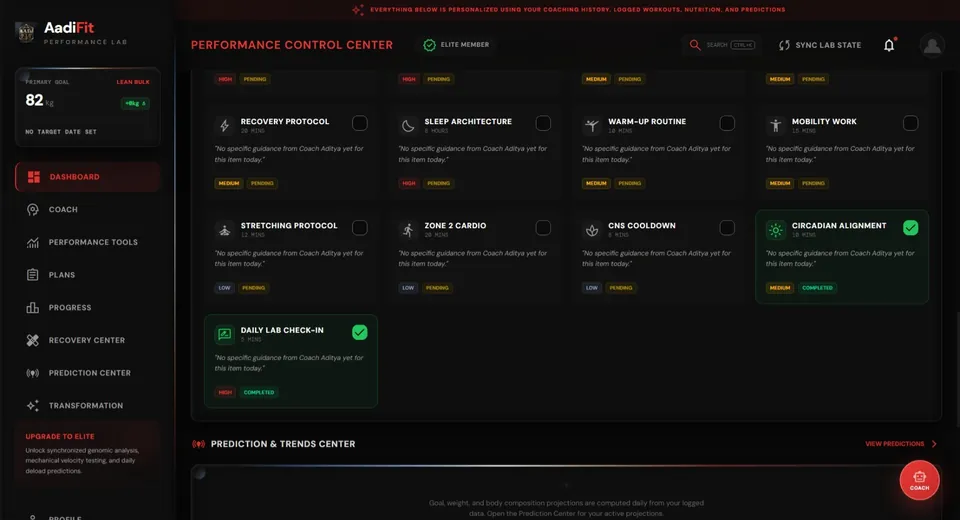
Task: Click the Progress bar-chart icon
Action: [32, 307]
